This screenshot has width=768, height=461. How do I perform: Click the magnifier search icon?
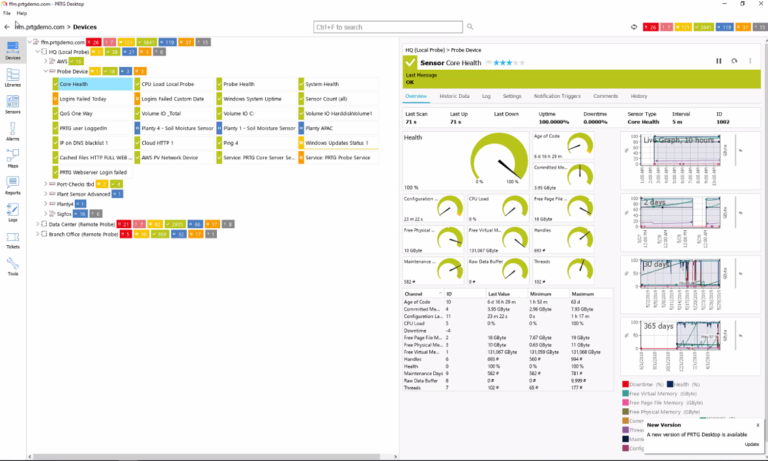pos(470,27)
